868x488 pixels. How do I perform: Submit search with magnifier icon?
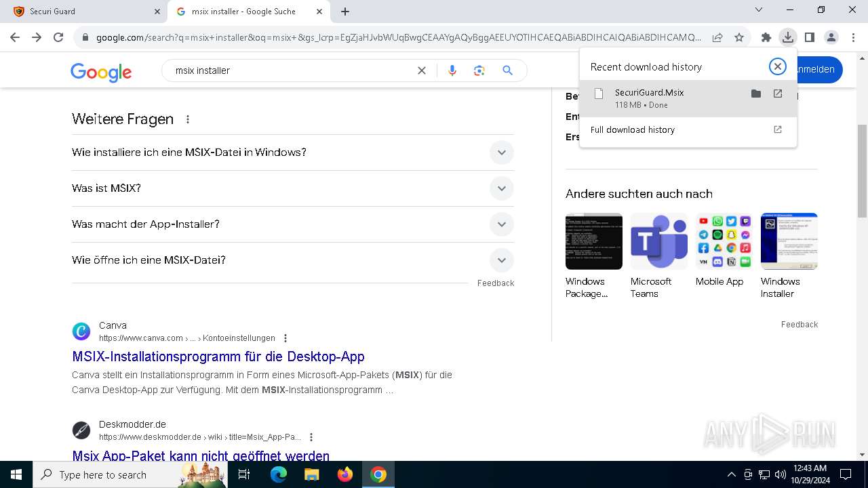(507, 70)
